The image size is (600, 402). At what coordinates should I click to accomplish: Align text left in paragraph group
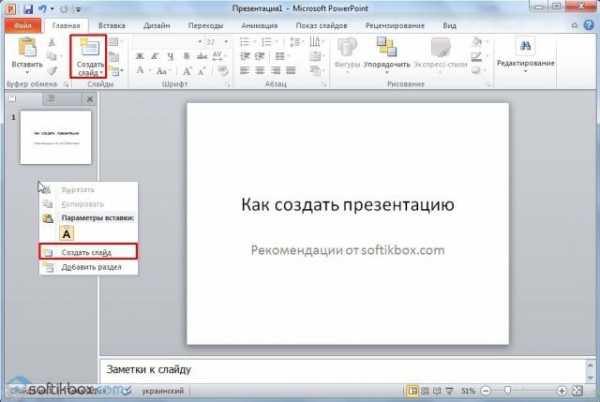pyautogui.click(x=245, y=70)
